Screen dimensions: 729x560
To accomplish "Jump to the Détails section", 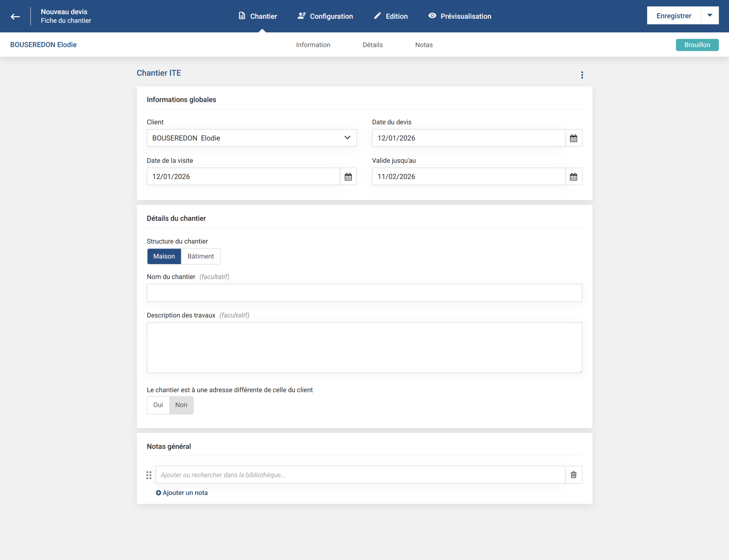I will click(372, 45).
